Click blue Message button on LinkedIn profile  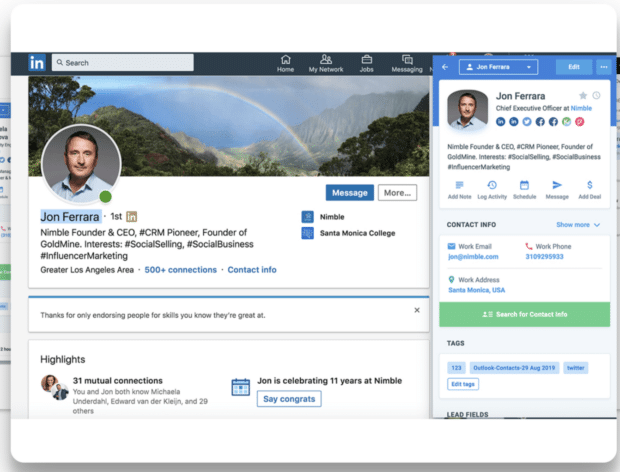[x=350, y=193]
